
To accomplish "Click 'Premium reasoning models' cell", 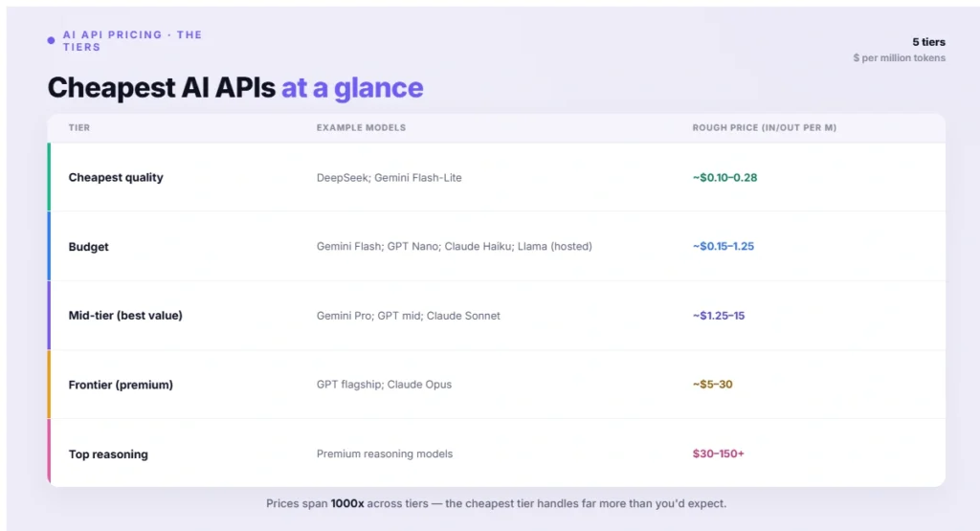I will 385,454.
